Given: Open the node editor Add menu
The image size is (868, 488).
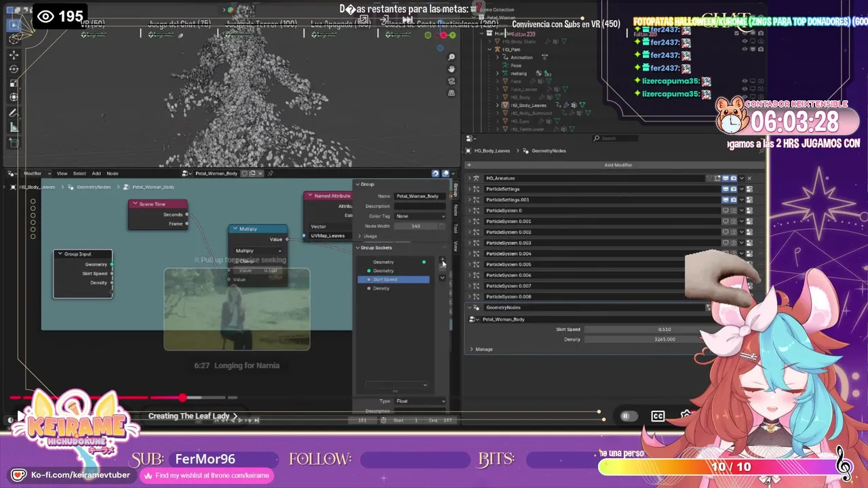Looking at the screenshot, I should [x=96, y=174].
